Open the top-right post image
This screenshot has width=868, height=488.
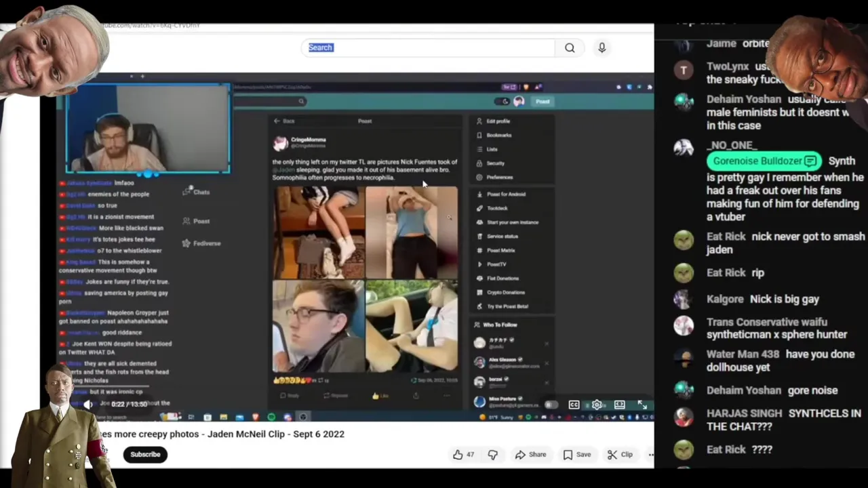(412, 232)
